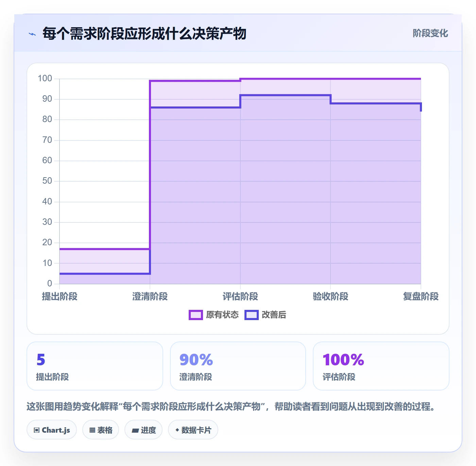Click the 阶段变化 label in the header
476x466 pixels.
tap(430, 33)
